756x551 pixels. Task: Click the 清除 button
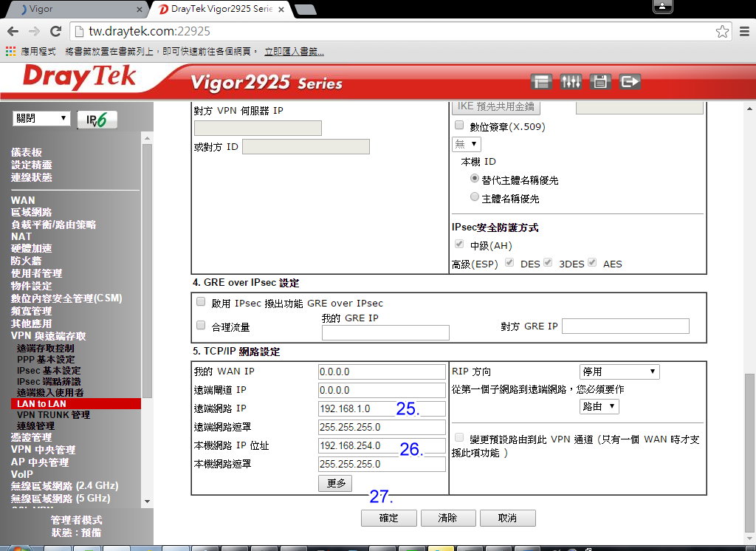point(448,518)
